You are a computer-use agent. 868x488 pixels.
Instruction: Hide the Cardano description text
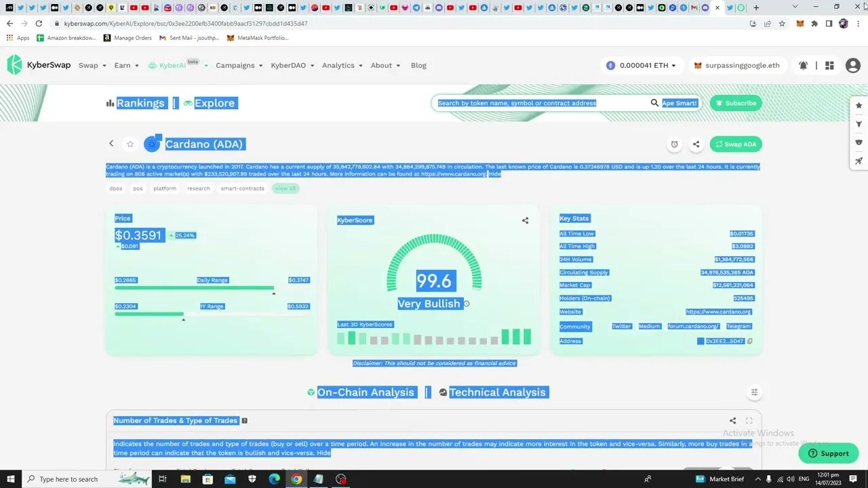coord(494,174)
